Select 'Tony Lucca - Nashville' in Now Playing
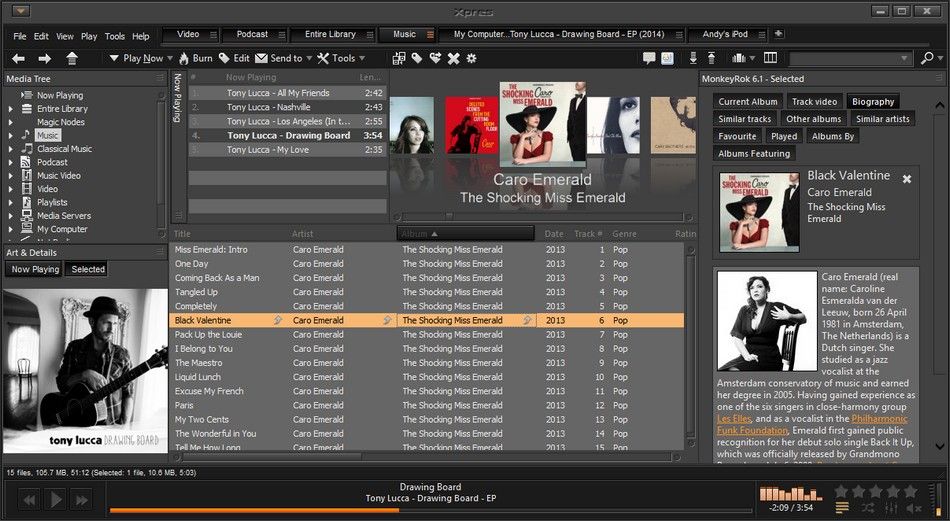 [287, 107]
